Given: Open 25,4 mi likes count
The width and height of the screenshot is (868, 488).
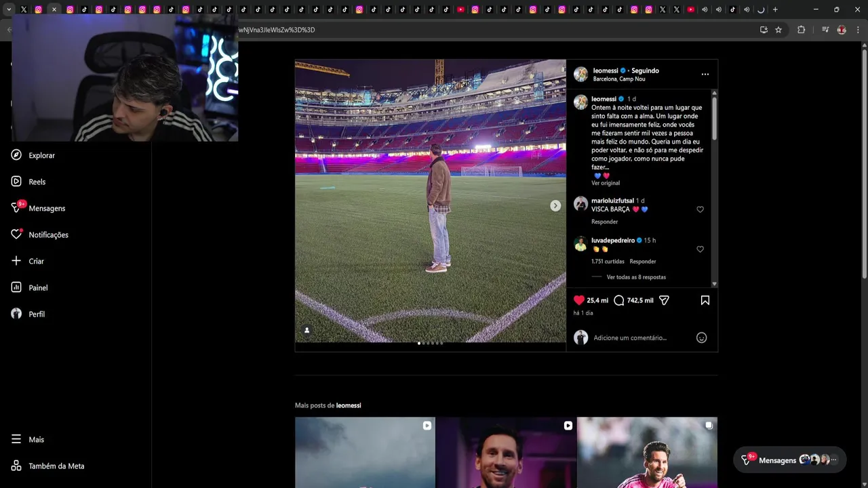Looking at the screenshot, I should click(x=597, y=300).
